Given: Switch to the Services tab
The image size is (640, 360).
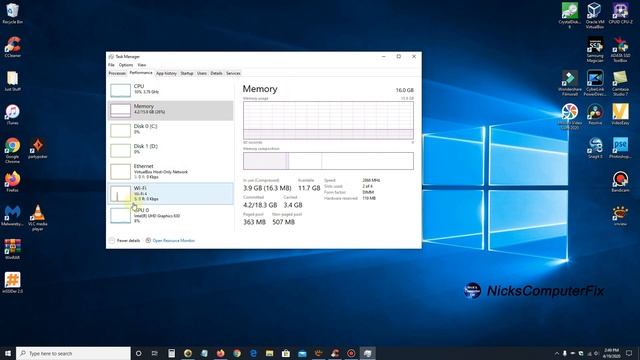Looking at the screenshot, I should [233, 73].
